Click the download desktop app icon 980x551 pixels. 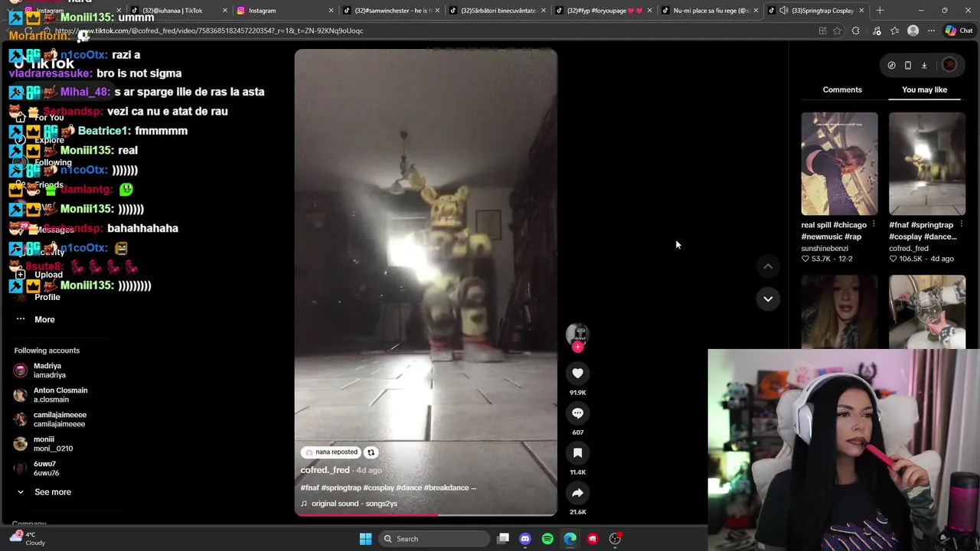(x=924, y=65)
